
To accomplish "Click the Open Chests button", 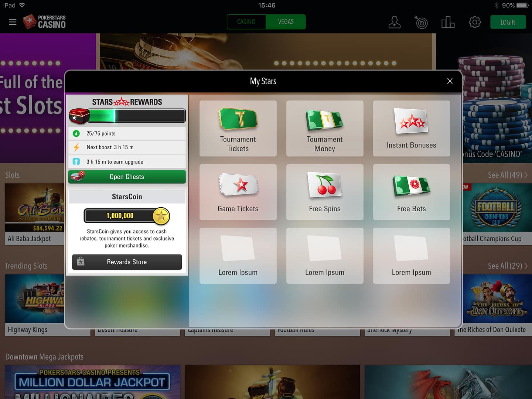I will tap(127, 177).
